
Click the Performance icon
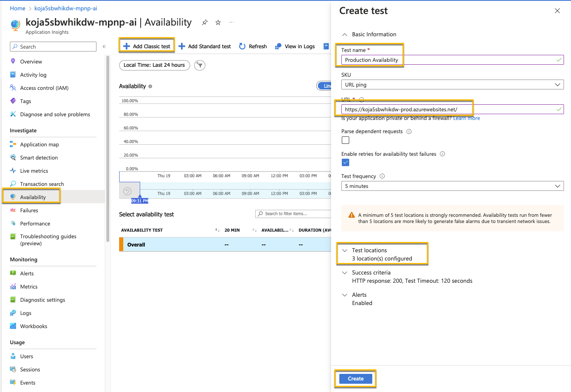[13, 223]
